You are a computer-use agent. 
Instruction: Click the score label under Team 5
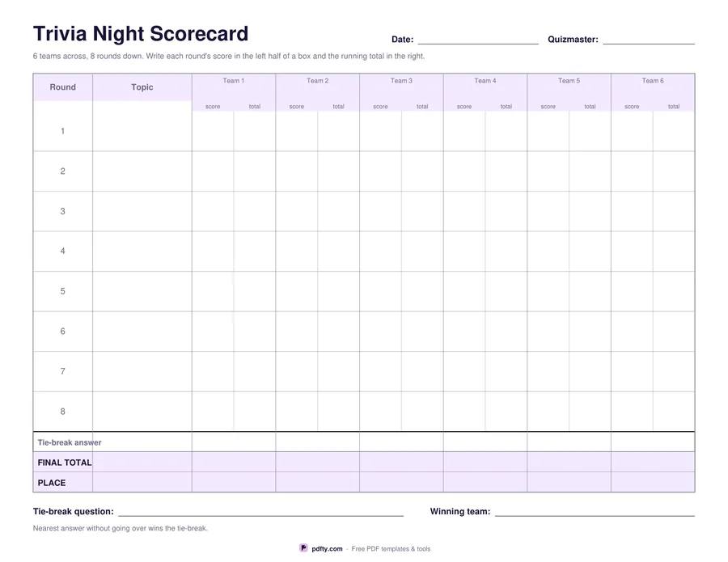[x=548, y=106]
